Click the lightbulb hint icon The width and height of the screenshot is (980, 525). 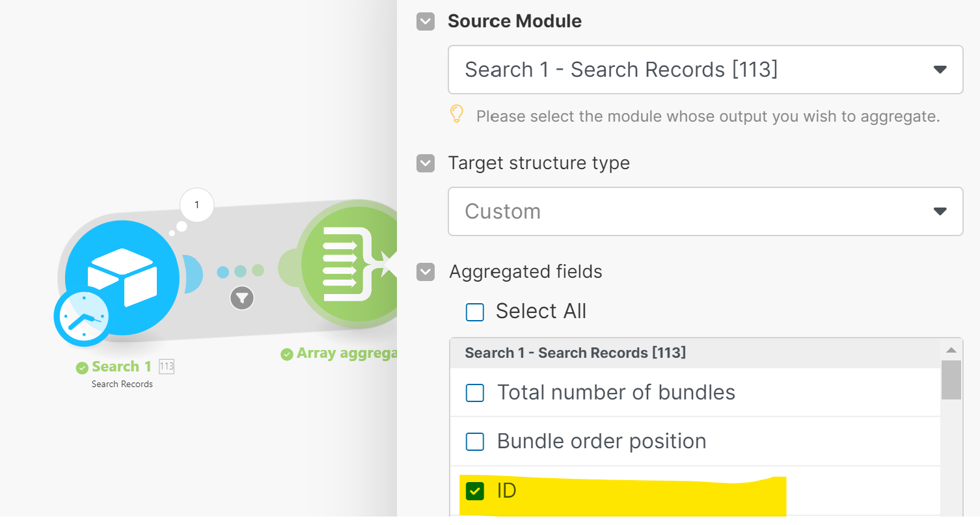[457, 115]
